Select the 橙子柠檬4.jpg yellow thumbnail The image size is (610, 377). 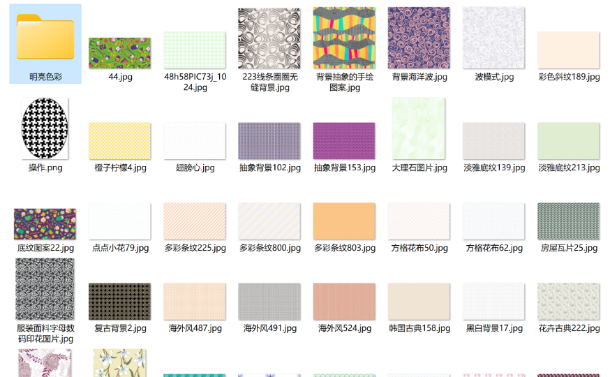[x=120, y=141]
